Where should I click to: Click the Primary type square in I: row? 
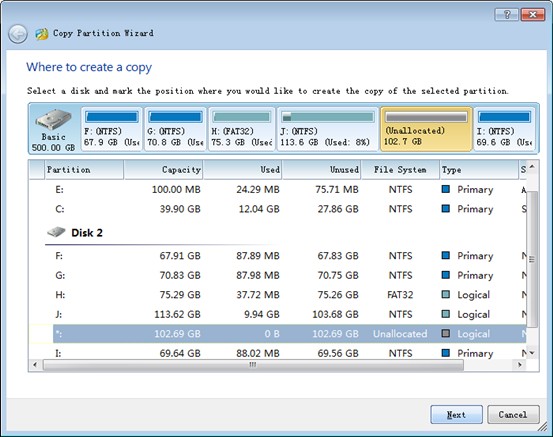[x=446, y=353]
